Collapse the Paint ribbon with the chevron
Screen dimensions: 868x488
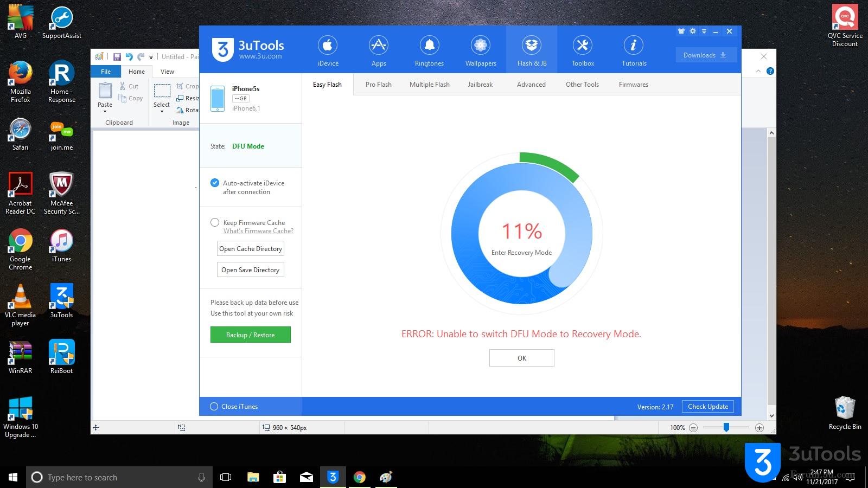point(758,71)
